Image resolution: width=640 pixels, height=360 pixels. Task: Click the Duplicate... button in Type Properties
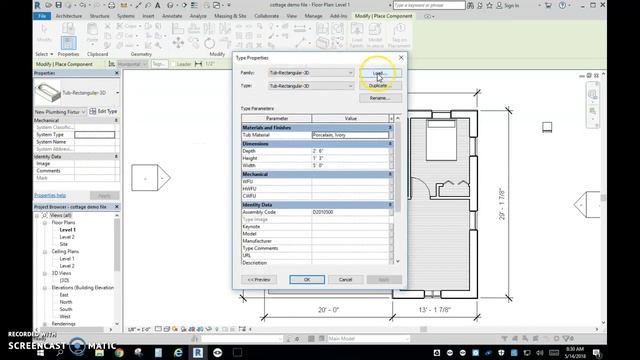pyautogui.click(x=380, y=86)
